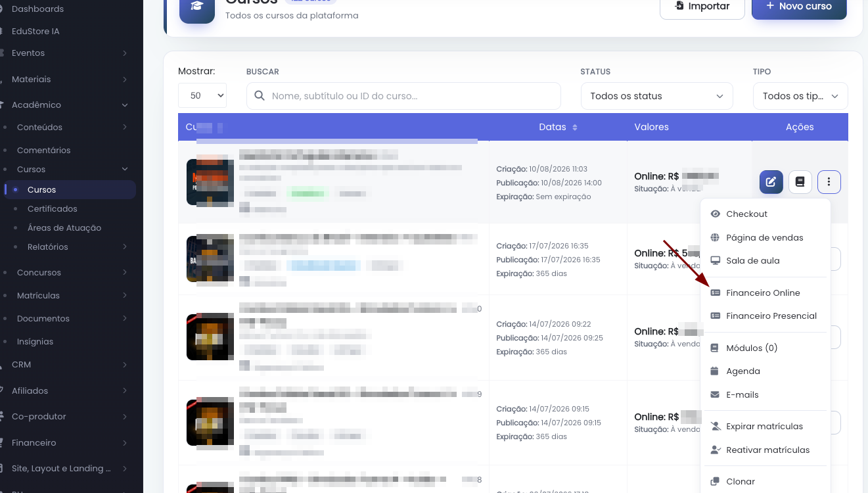Click the magnifying glass search icon
Viewport: 868px width, 493px height.
tap(260, 96)
